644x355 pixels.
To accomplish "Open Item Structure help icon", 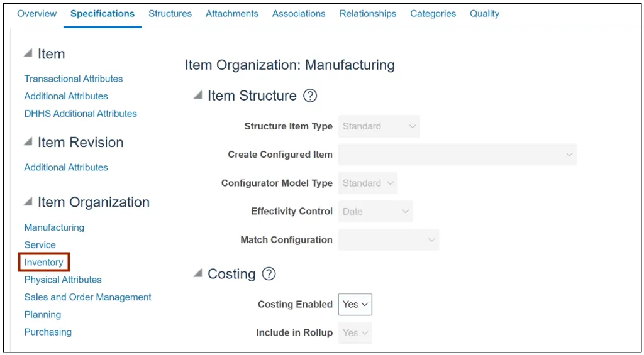I will coord(310,96).
